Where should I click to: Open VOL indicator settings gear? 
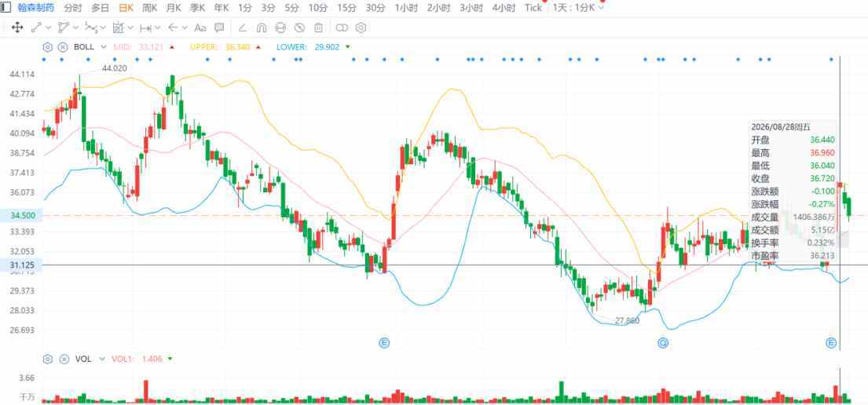click(48, 359)
